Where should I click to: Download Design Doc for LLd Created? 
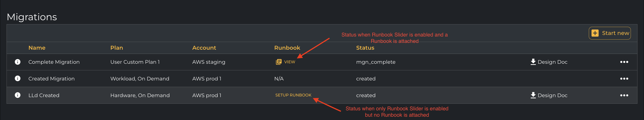(x=549, y=95)
